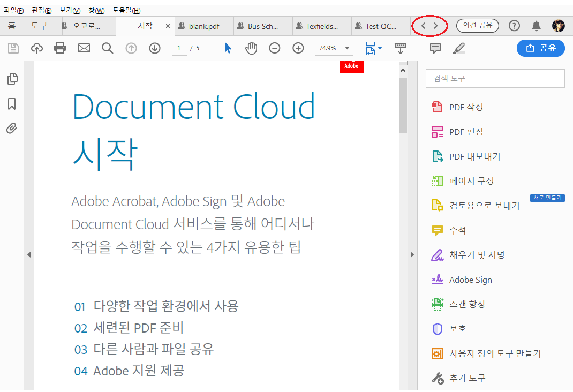
Task: Open the 페이지 구성 tool
Action: 463,181
